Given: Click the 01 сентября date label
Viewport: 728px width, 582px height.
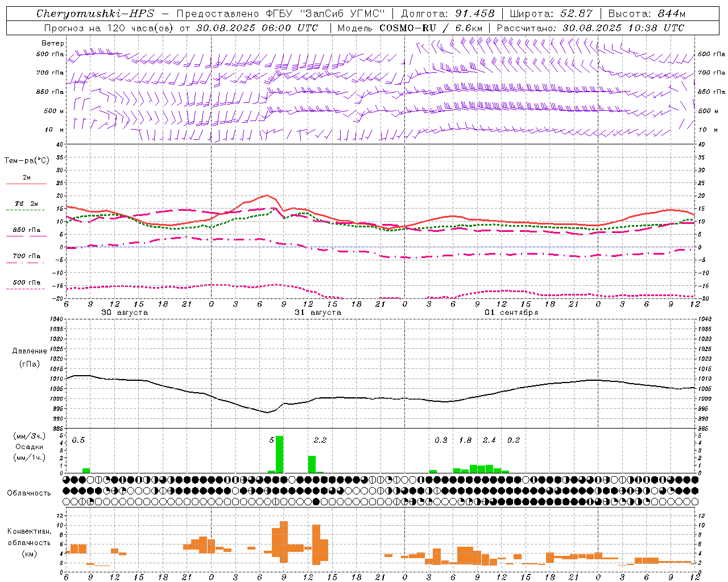Looking at the screenshot, I should (x=511, y=313).
